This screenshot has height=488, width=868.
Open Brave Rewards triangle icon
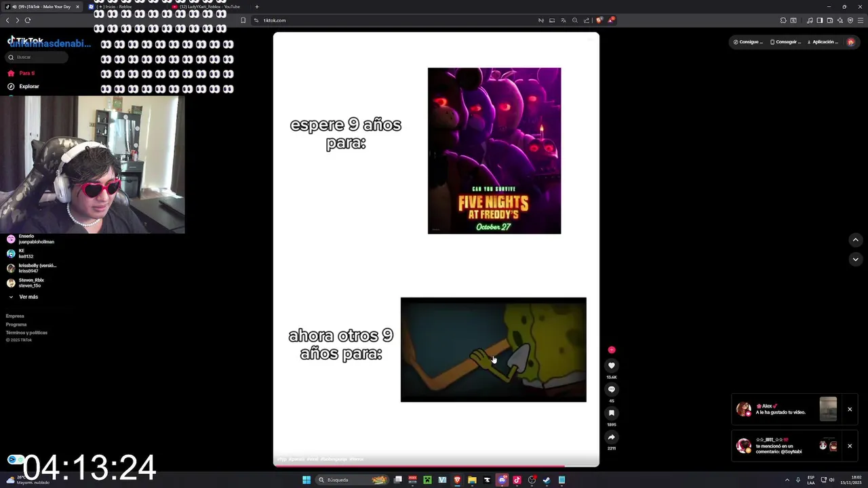pos(611,20)
